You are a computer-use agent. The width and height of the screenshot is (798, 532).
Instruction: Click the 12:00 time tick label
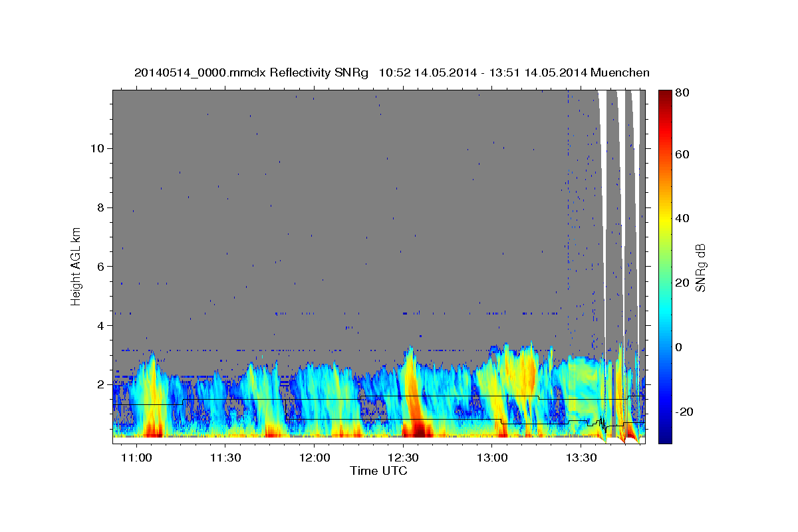tap(314, 458)
